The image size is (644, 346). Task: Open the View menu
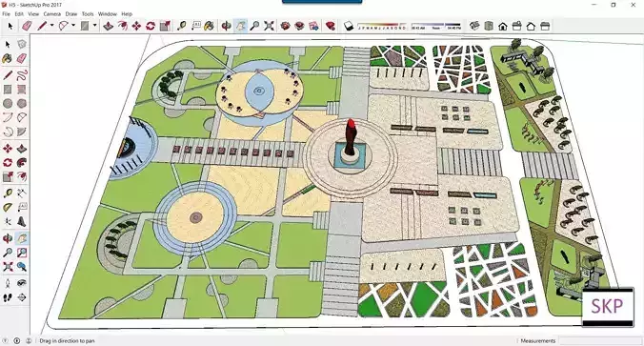tap(33, 14)
